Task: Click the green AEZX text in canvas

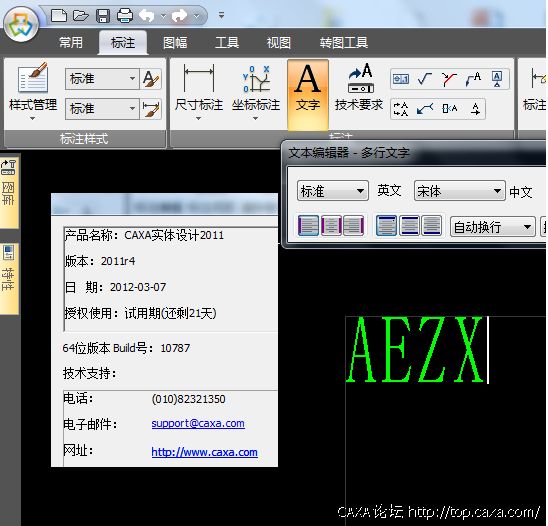Action: point(415,349)
